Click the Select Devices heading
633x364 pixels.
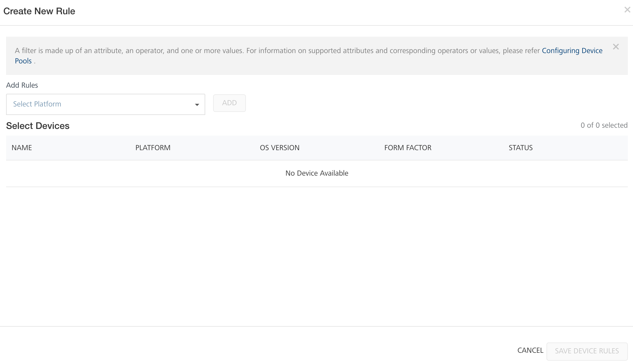[38, 126]
